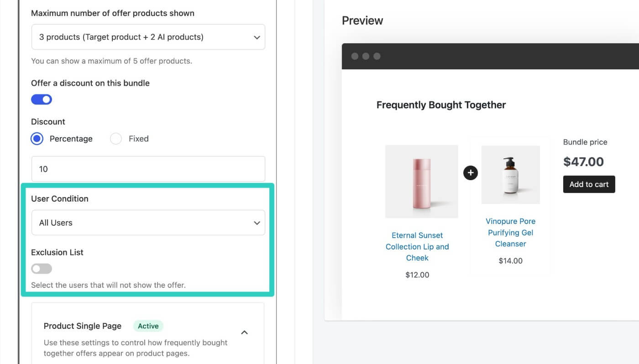Collapse the Product Single Page section chevron
The width and height of the screenshot is (639, 364).
(x=244, y=333)
